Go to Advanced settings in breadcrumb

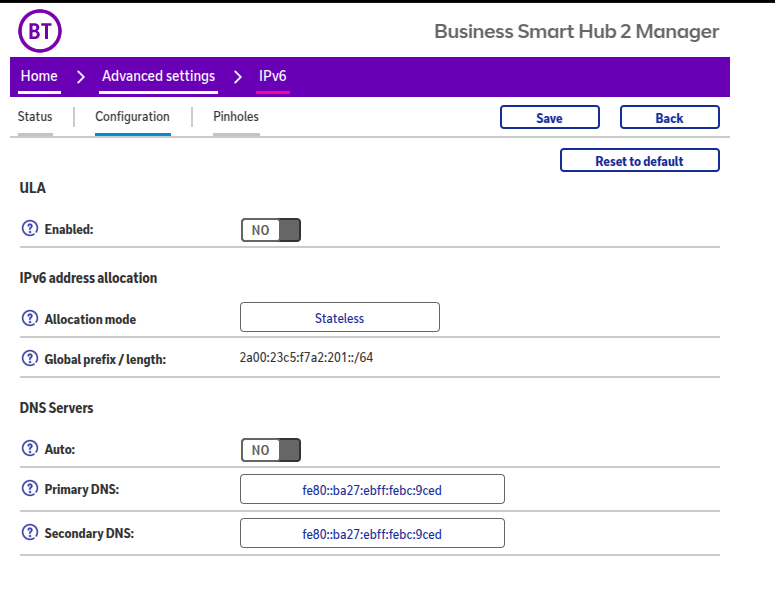pyautogui.click(x=158, y=76)
